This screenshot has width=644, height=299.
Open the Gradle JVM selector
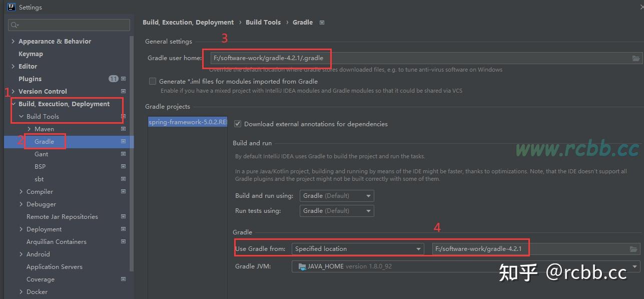tap(465, 266)
